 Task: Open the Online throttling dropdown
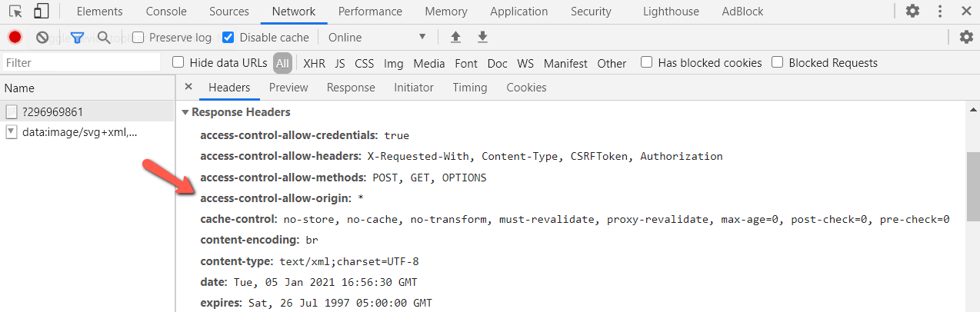[x=376, y=37]
